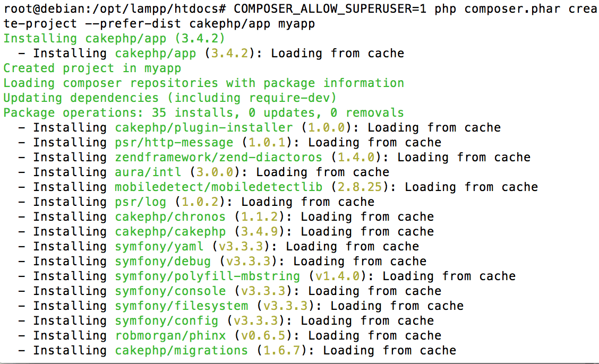Click the symfony/filesystem package name
Image resolution: width=599 pixels, height=364 pixels.
[181, 306]
